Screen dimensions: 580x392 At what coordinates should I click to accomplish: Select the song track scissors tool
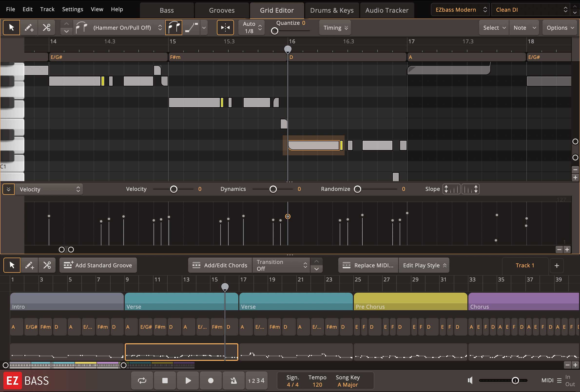pos(47,265)
